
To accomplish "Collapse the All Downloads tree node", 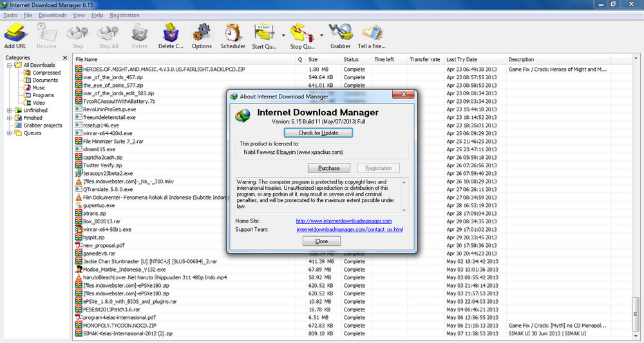I will tap(10, 65).
